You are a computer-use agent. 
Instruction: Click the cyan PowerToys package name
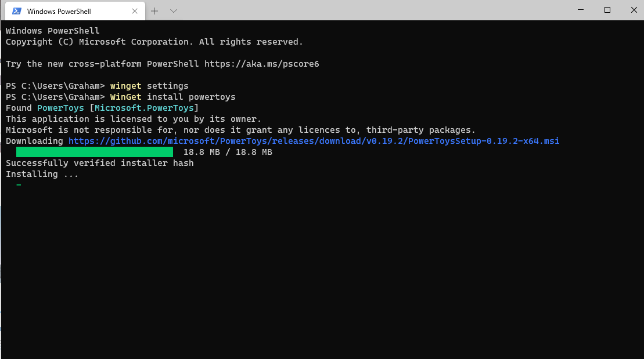(60, 108)
